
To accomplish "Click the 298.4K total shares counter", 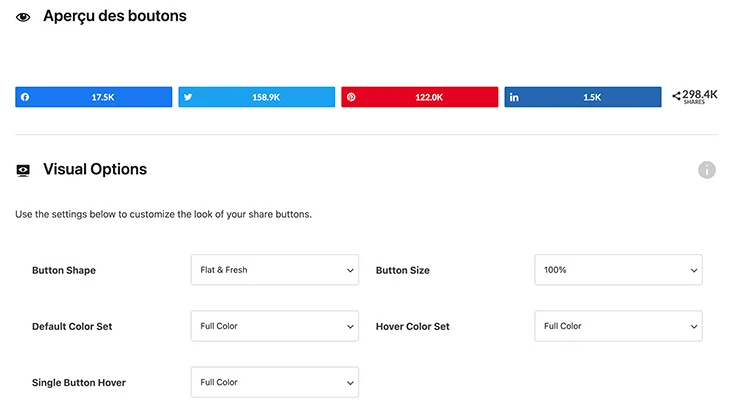I will [700, 96].
